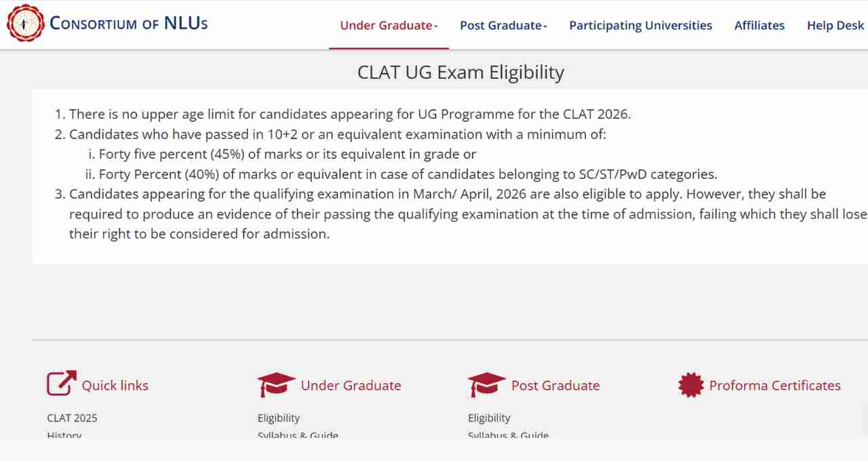Click the Proforma Certificates seal icon
868x461 pixels.
point(691,385)
